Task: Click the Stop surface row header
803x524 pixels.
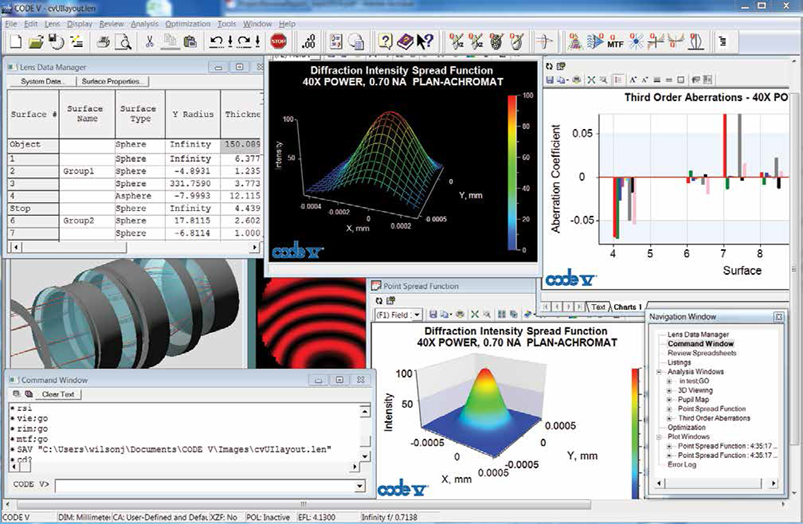Action: coord(33,208)
